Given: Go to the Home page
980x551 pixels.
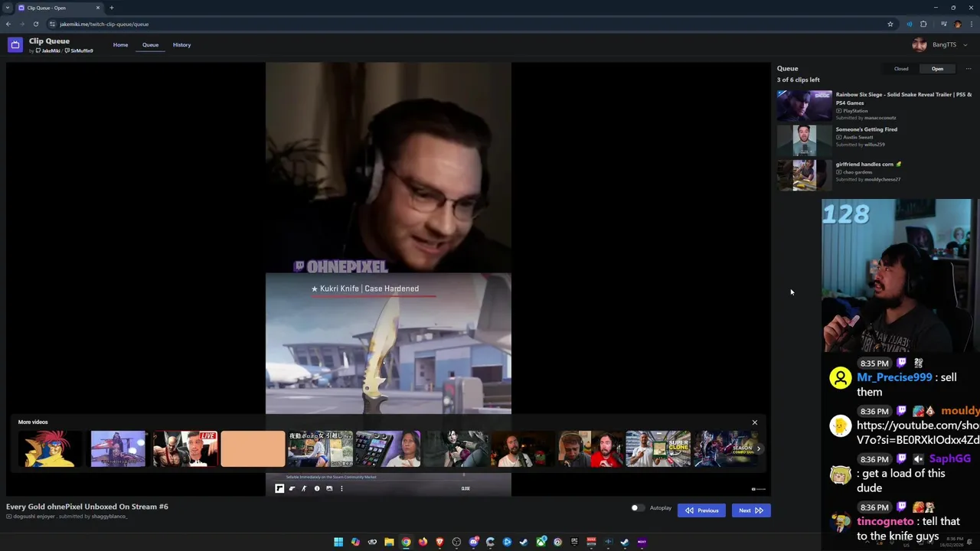Looking at the screenshot, I should (120, 44).
